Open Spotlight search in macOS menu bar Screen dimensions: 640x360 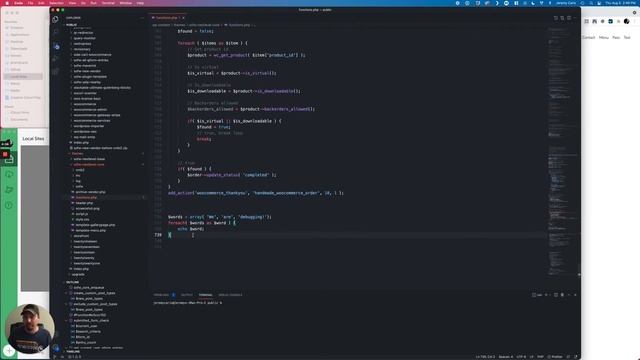[x=591, y=3]
